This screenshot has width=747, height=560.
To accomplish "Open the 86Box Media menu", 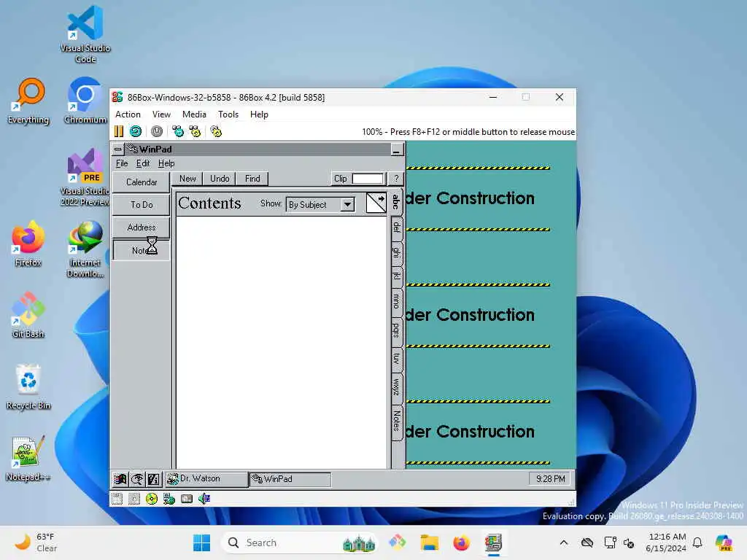I will (194, 114).
